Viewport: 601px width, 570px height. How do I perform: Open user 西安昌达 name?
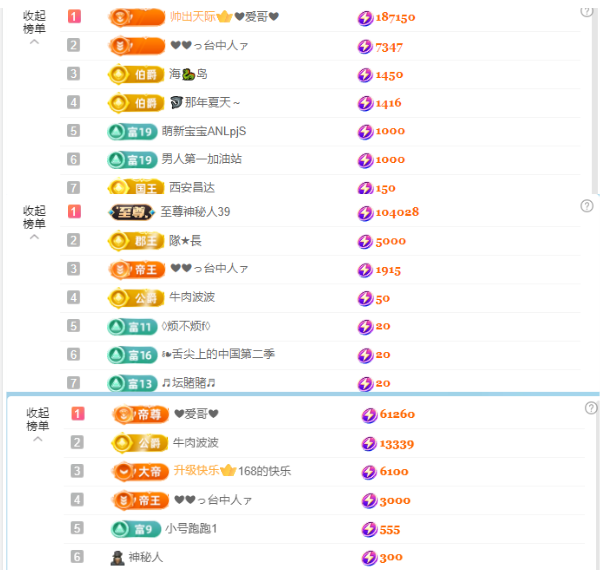[x=192, y=187]
